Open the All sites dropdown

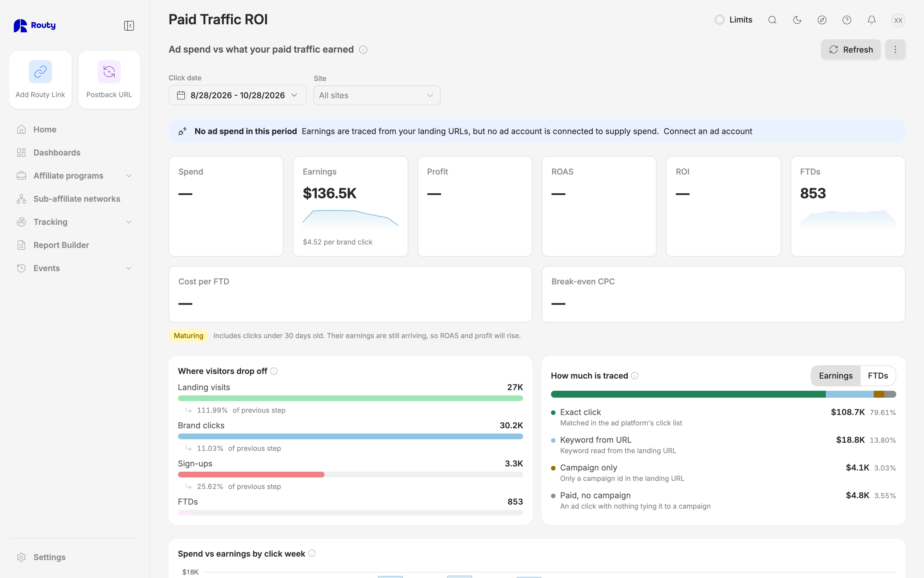click(377, 95)
